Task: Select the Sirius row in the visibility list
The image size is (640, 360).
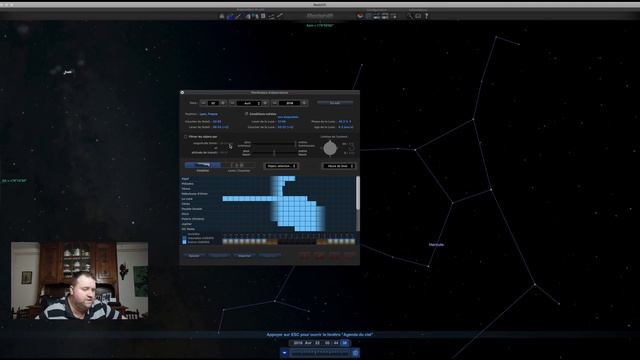Action: [x=268, y=189]
